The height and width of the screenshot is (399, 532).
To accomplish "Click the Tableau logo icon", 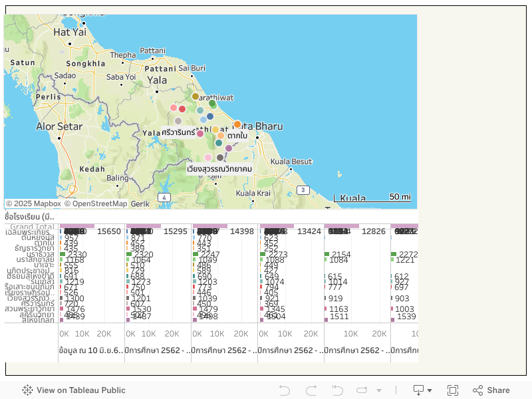I will pos(27,390).
